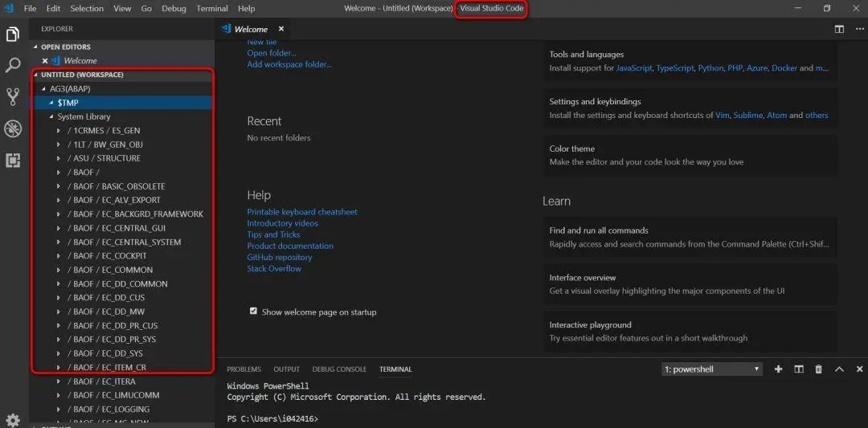Image resolution: width=868 pixels, height=428 pixels.
Task: Split the terminal panel
Action: point(798,369)
